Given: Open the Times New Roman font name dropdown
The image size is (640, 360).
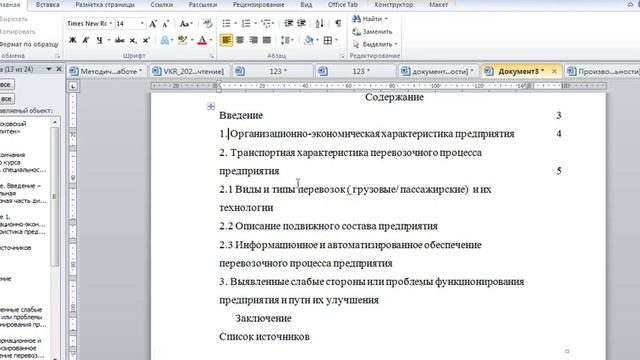Looking at the screenshot, I should (x=111, y=24).
